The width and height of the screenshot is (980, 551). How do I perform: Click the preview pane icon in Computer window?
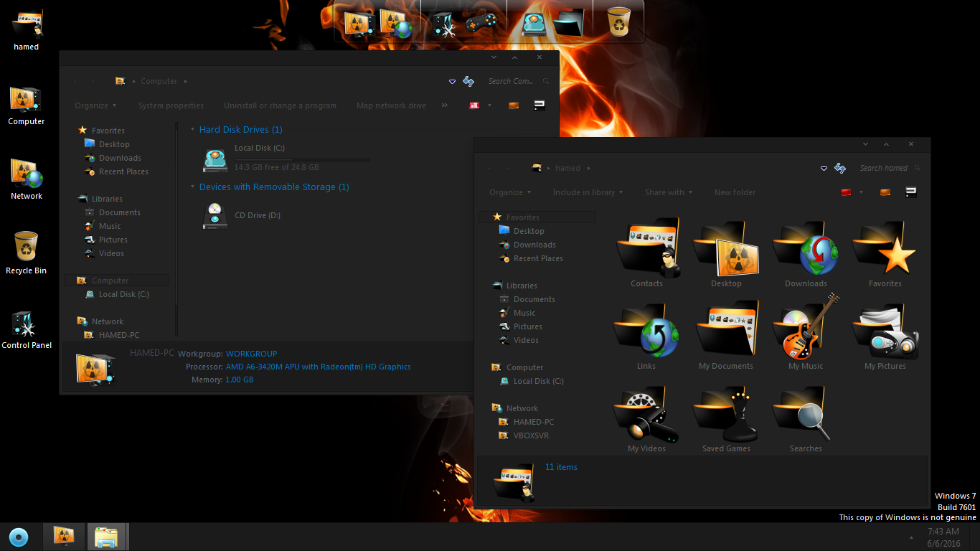coord(514,105)
